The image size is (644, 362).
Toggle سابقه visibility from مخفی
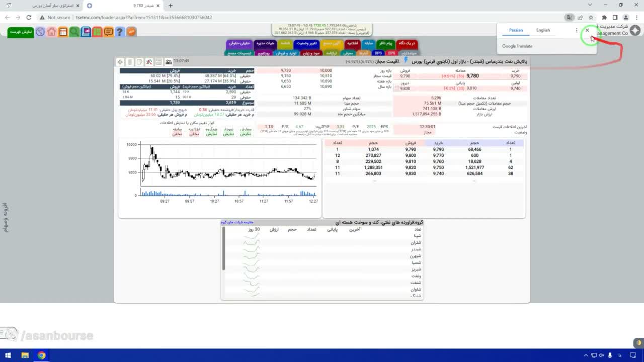click(177, 134)
